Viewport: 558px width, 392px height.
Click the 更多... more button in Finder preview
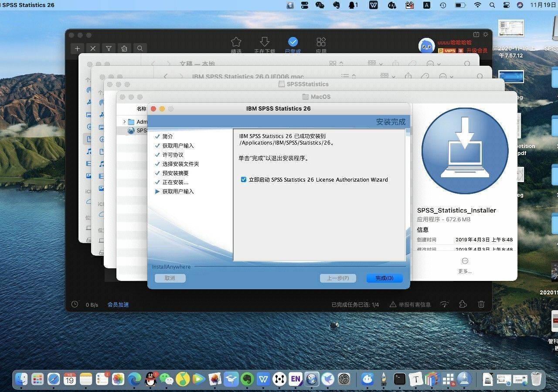(x=465, y=265)
